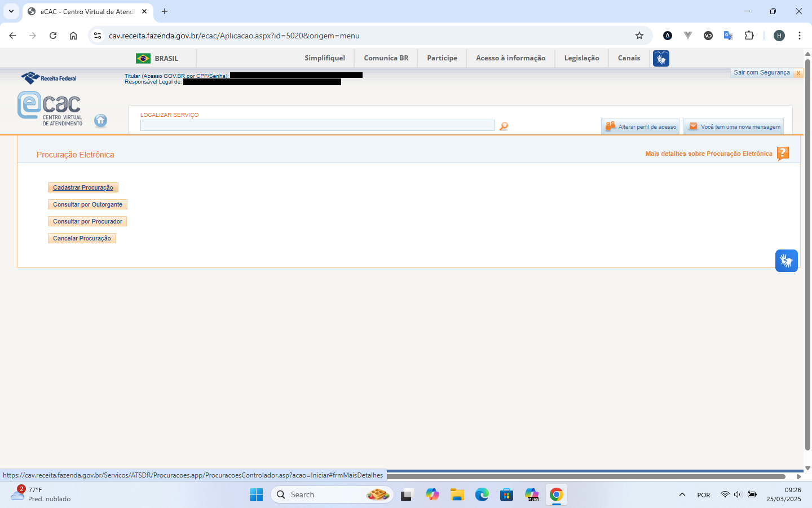Click Alterar perfil de acesso
812x508 pixels.
(640, 127)
